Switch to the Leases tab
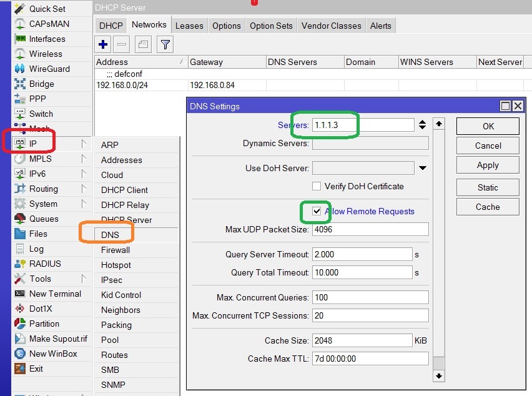Image resolution: width=532 pixels, height=396 pixels. [189, 26]
